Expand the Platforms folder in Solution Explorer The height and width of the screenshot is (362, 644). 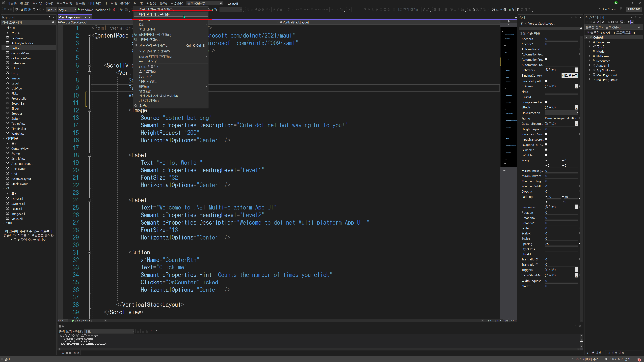click(590, 56)
